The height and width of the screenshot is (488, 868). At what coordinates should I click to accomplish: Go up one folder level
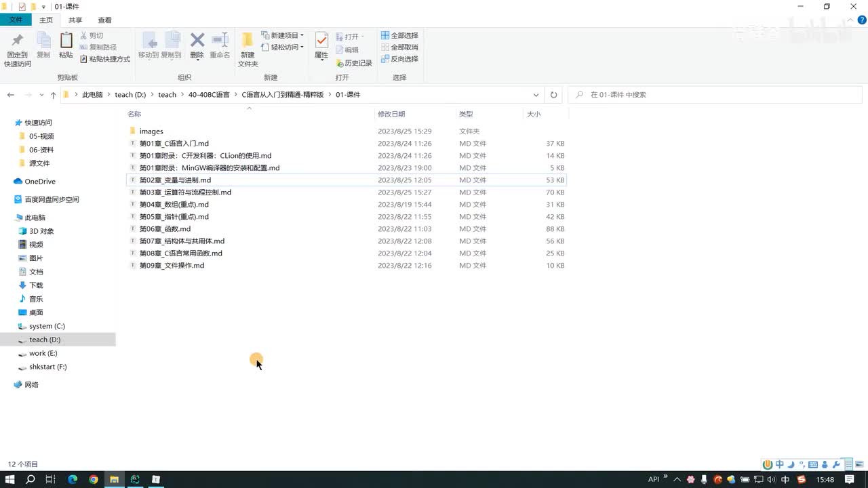coord(53,95)
